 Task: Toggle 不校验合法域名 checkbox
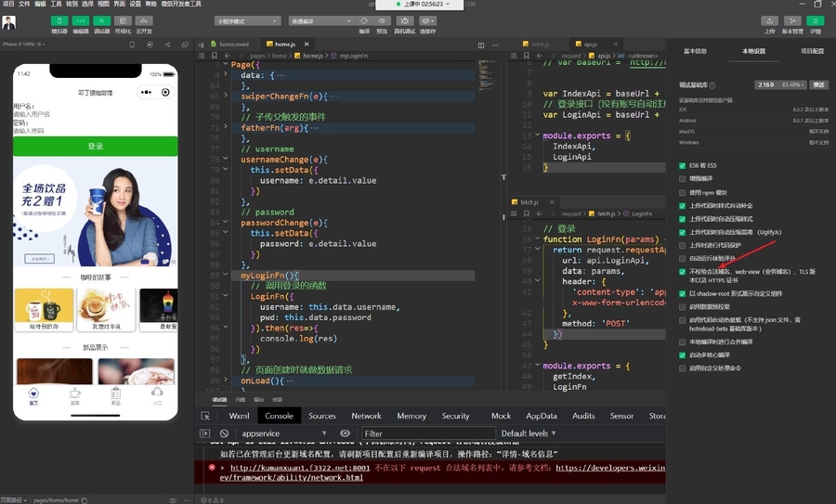[x=684, y=272]
